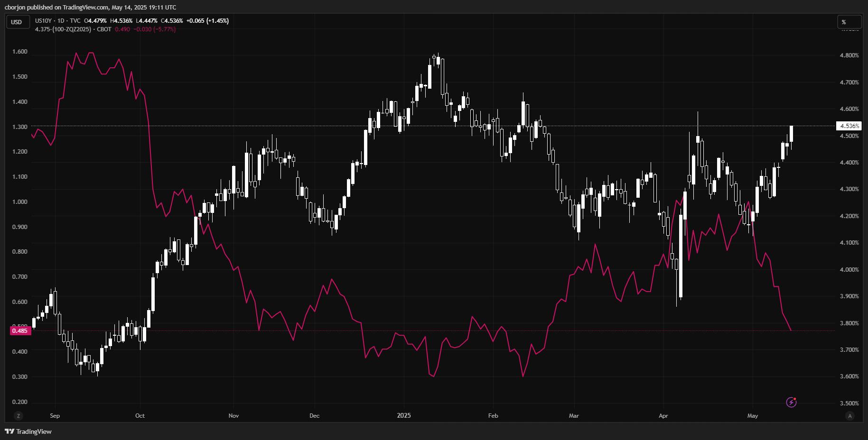The height and width of the screenshot is (440, 868).
Task: Click the TradingView logo at bottom left
Action: click(x=28, y=431)
